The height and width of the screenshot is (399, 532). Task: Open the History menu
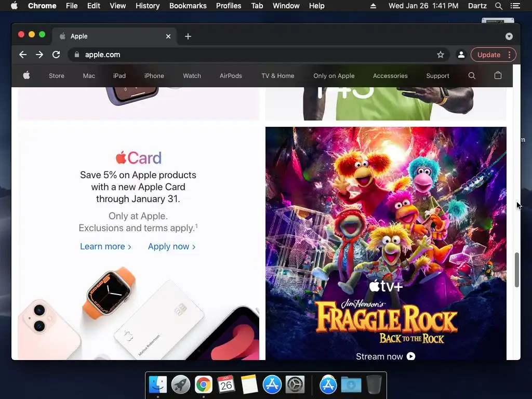148,6
